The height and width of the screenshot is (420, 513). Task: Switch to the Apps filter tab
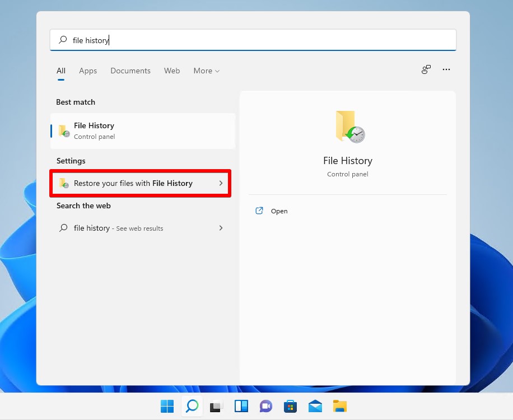point(88,71)
